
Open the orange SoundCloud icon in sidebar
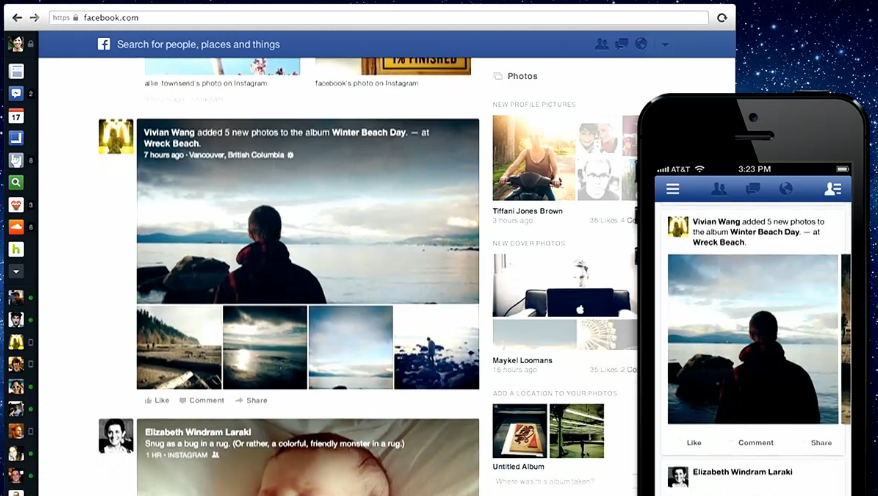tap(16, 227)
